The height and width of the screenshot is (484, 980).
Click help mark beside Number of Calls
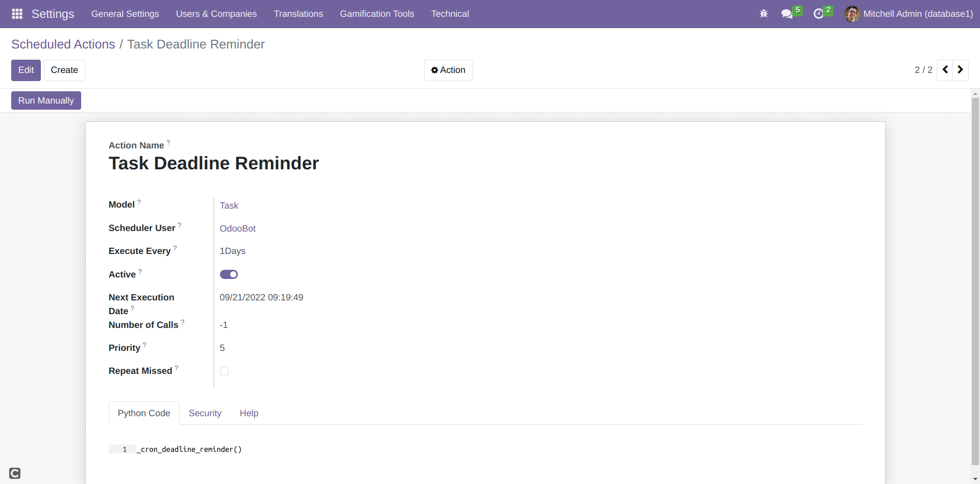tap(183, 322)
